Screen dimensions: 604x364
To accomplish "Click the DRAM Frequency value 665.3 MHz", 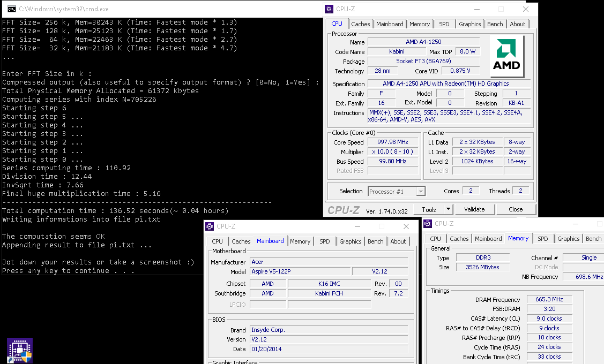I will pos(549,299).
